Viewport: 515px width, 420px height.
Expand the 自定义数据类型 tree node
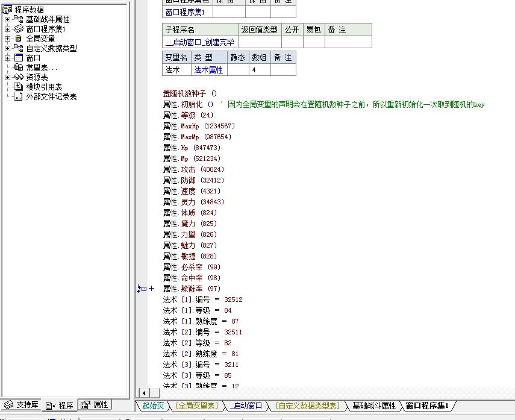(x=7, y=48)
